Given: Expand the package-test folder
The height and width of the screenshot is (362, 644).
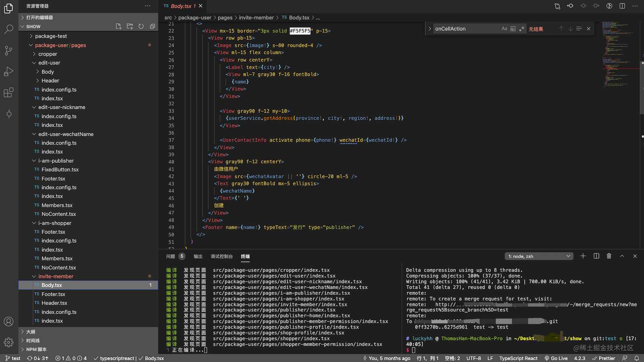Looking at the screenshot, I should (51, 36).
